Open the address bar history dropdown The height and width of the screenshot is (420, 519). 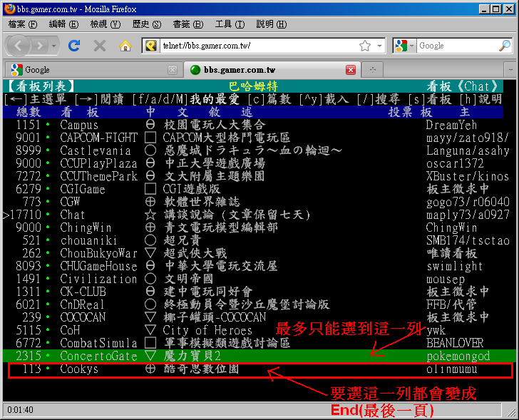click(379, 46)
